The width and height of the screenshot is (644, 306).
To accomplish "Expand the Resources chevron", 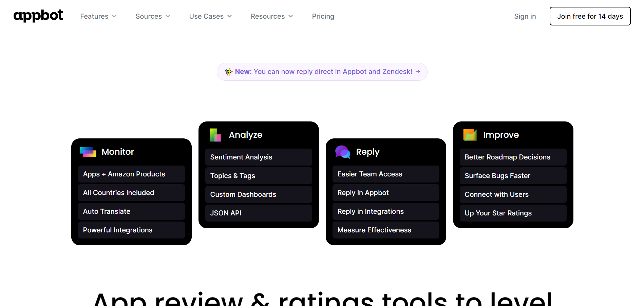I will (x=291, y=16).
